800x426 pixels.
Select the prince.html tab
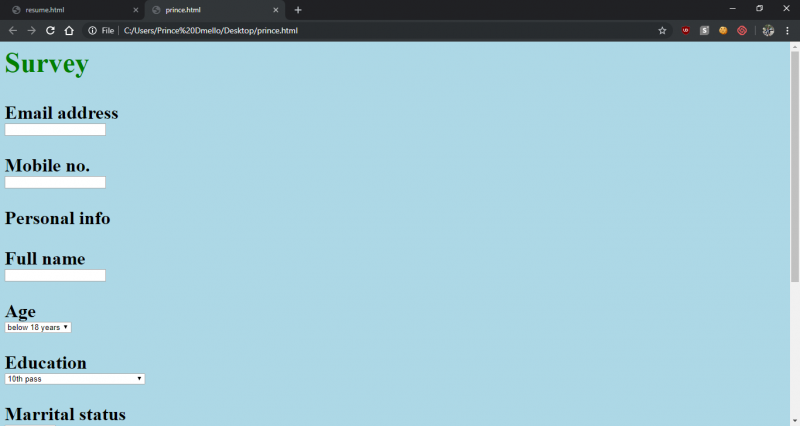[x=214, y=10]
